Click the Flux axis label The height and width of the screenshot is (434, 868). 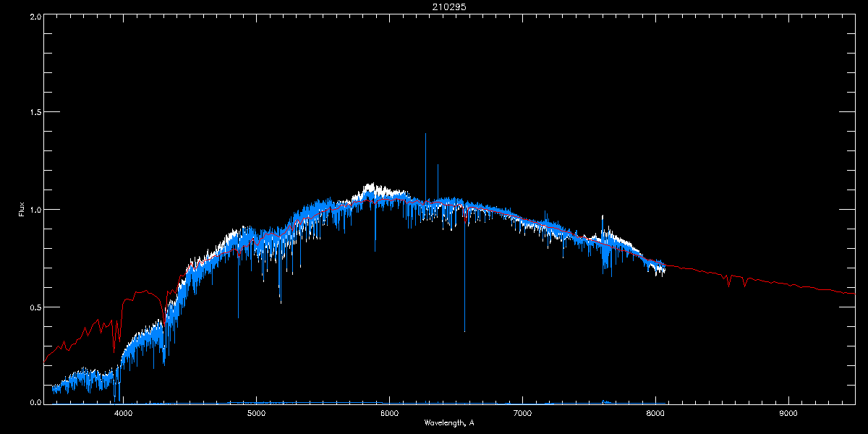point(22,210)
